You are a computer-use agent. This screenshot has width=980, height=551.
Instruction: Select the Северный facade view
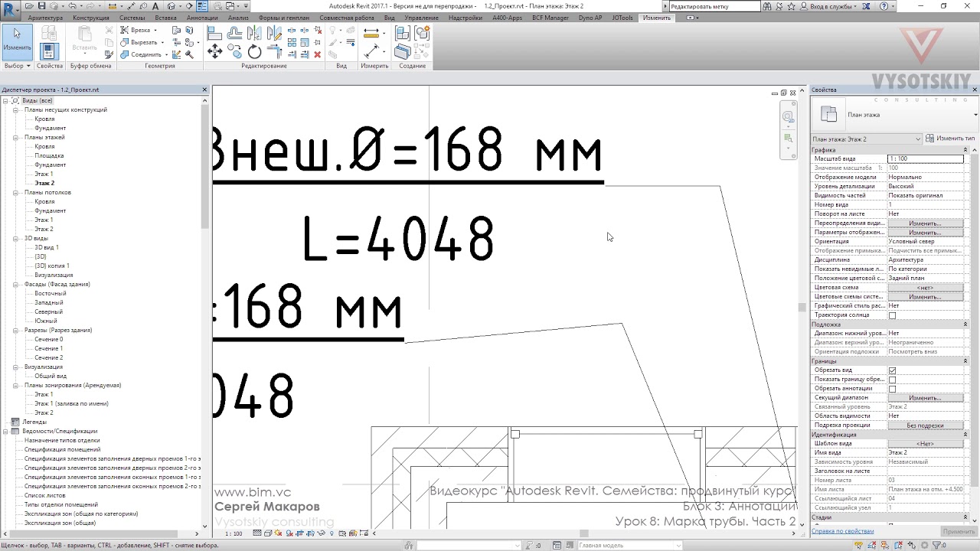click(x=48, y=312)
